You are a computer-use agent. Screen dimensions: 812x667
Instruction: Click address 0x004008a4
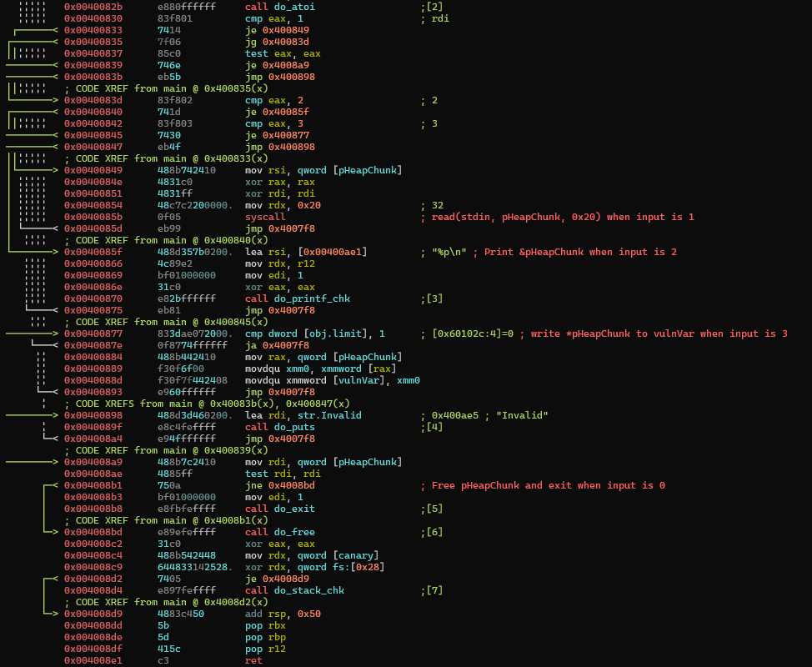click(x=93, y=439)
